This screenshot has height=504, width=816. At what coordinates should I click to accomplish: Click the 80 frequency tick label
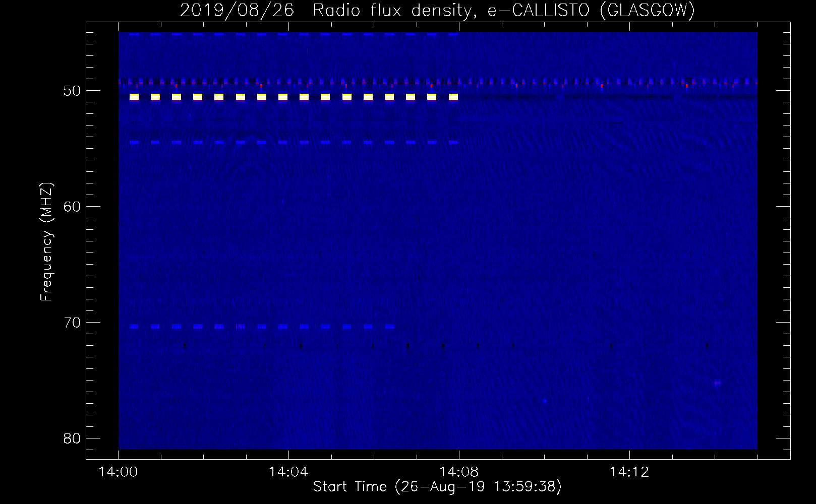[72, 438]
